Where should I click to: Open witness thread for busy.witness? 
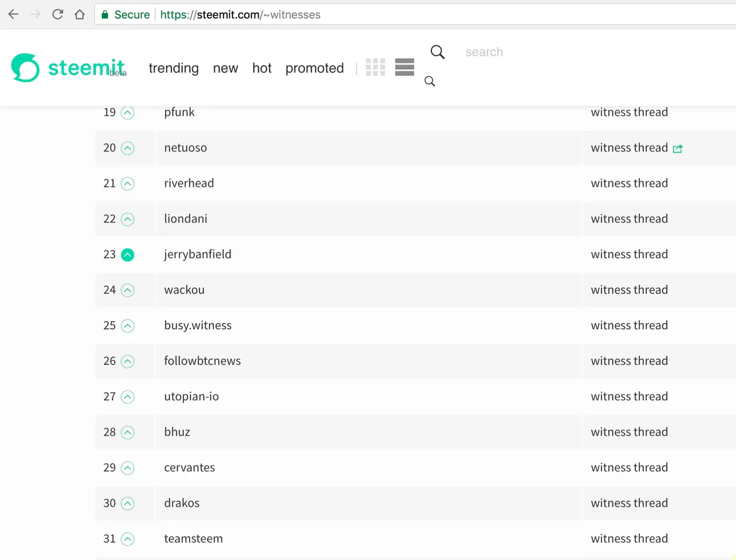click(629, 325)
